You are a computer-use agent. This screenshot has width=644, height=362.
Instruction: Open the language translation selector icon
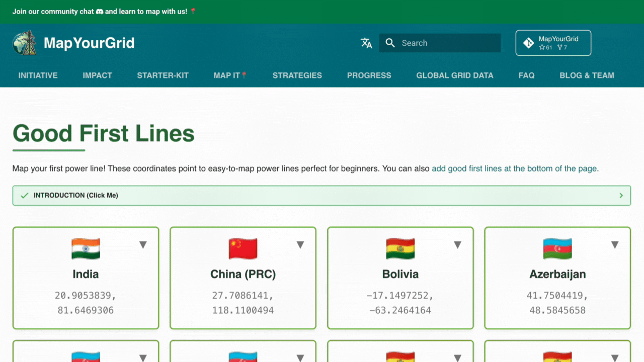366,43
